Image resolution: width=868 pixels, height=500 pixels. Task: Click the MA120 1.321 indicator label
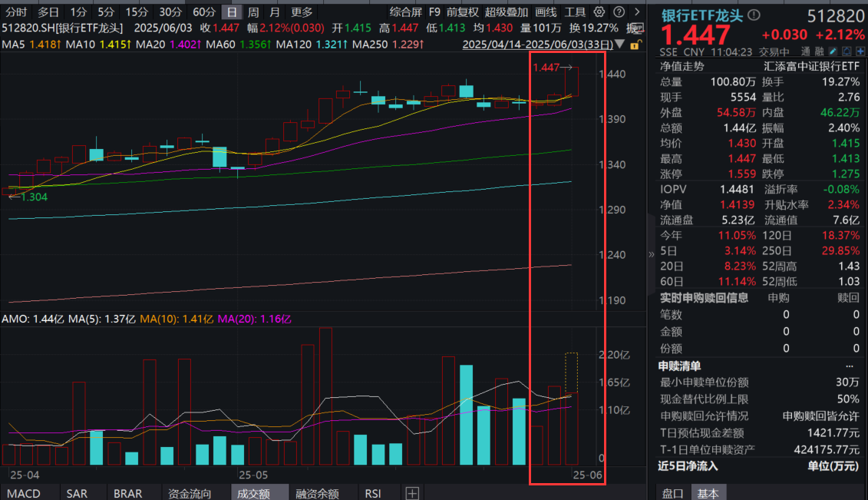312,44
